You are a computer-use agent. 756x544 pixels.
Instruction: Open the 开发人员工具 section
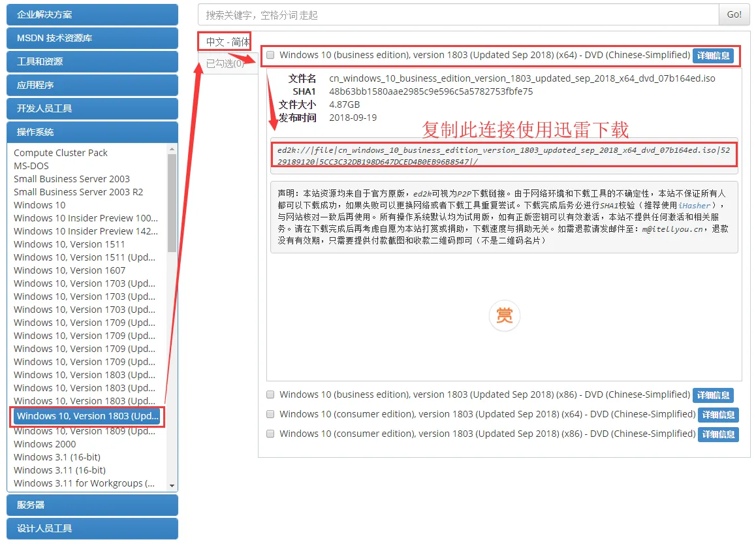tap(92, 108)
